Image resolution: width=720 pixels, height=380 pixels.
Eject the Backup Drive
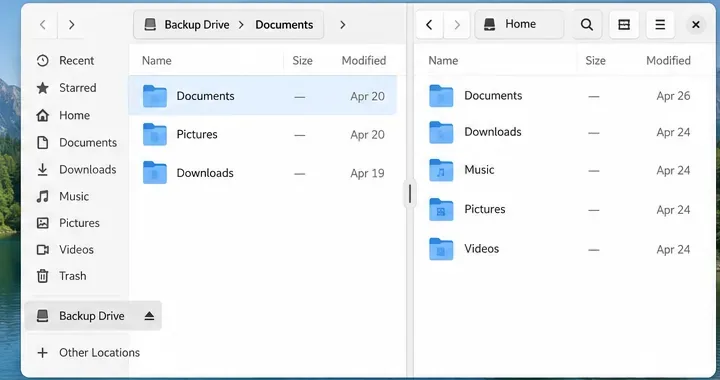point(149,316)
